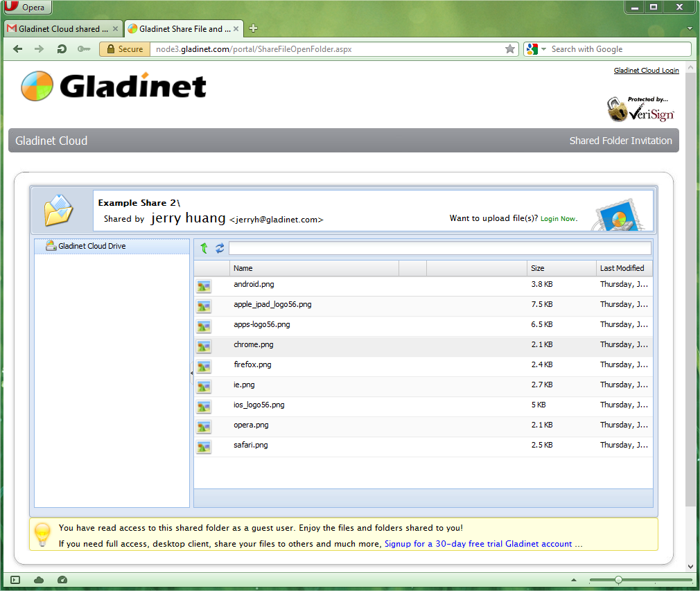The height and width of the screenshot is (591, 700).
Task: Click the Search with Google field
Action: (620, 49)
